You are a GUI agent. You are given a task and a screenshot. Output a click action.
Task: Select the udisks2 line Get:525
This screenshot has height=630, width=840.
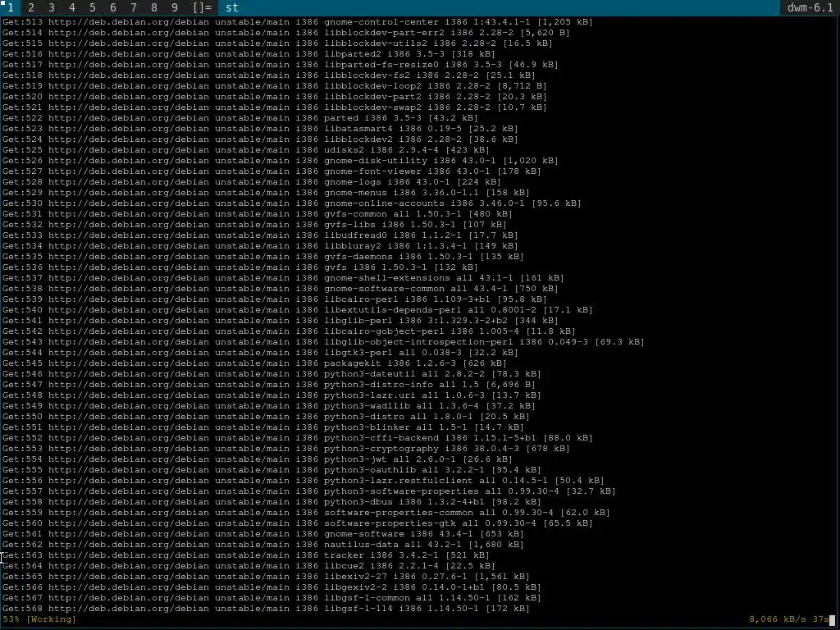[245, 150]
